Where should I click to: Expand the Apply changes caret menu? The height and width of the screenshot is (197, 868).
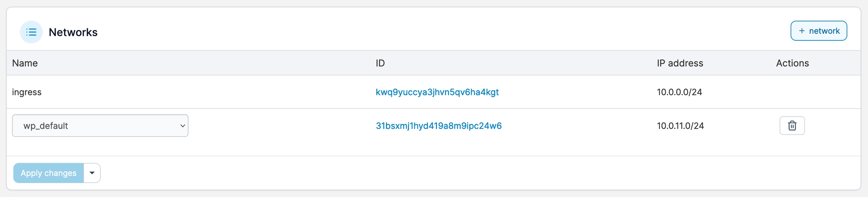click(92, 173)
